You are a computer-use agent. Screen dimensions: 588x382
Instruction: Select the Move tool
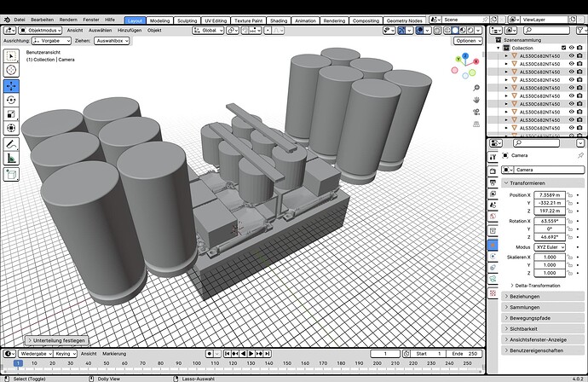pyautogui.click(x=11, y=86)
